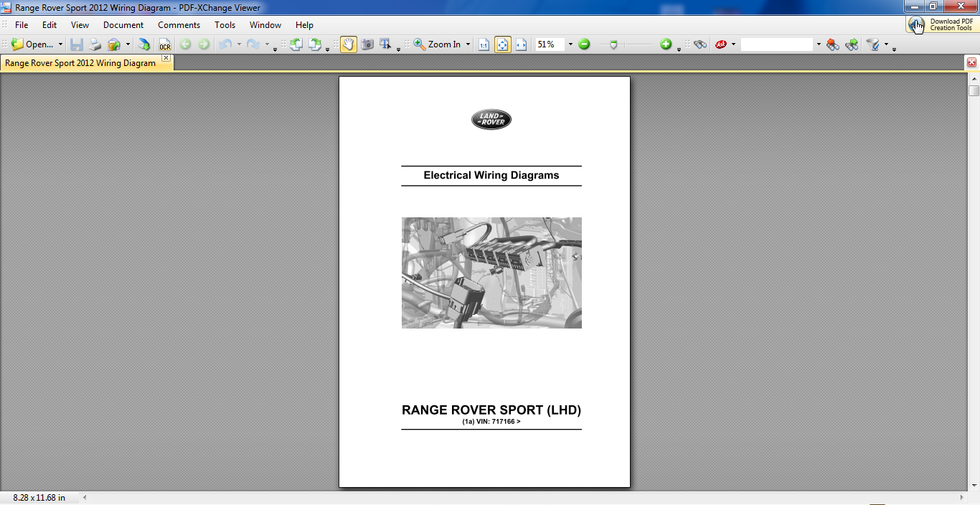Save the document with the floppy disk icon
This screenshot has height=505, width=980.
click(x=77, y=44)
